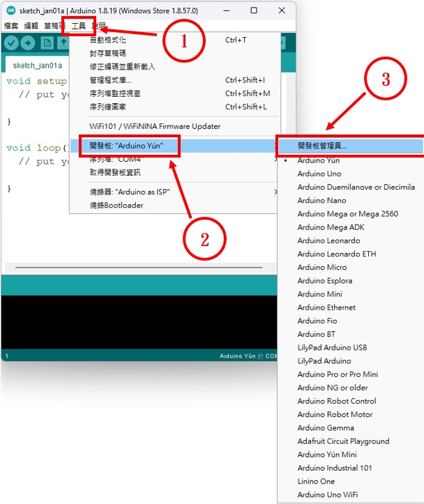This screenshot has width=424, height=504.
Task: Switch to sketch_jan01a tab
Action: tap(37, 66)
